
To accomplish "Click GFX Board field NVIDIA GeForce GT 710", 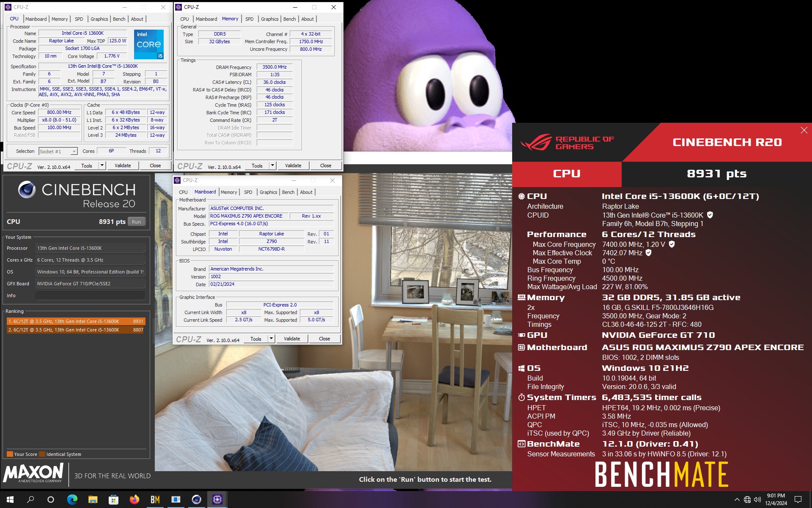I will 90,284.
